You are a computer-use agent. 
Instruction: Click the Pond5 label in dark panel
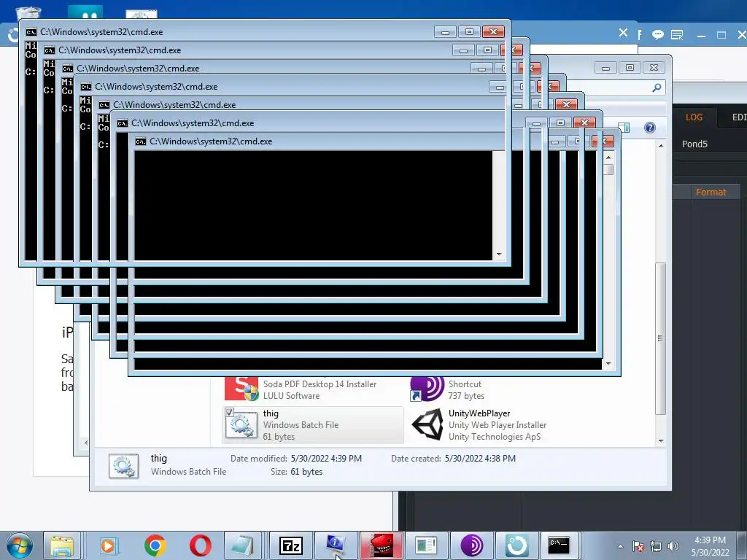coord(694,144)
